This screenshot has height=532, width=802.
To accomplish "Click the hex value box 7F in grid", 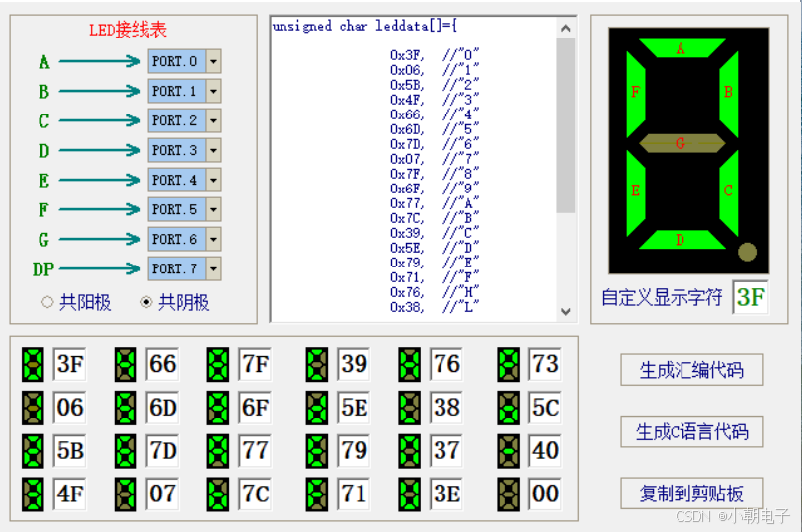I will tap(255, 365).
